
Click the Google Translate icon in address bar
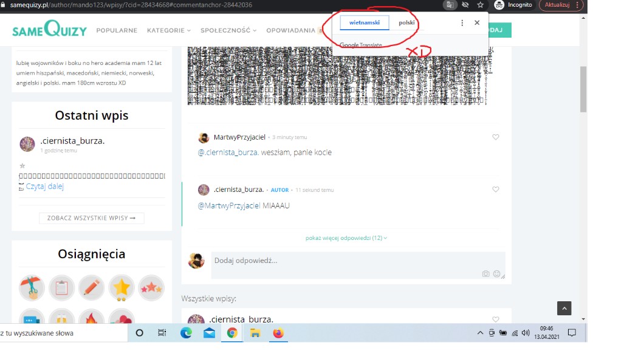(450, 5)
